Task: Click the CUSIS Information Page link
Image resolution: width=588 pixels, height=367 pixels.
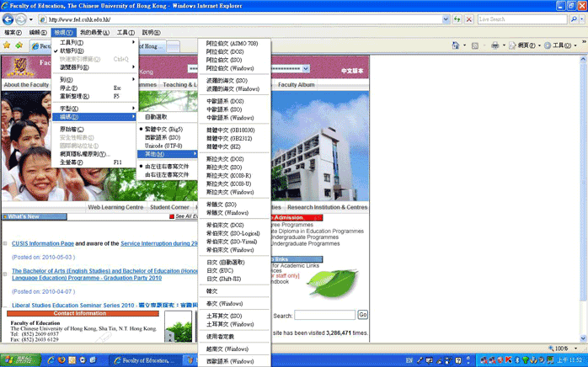Action: pos(43,243)
